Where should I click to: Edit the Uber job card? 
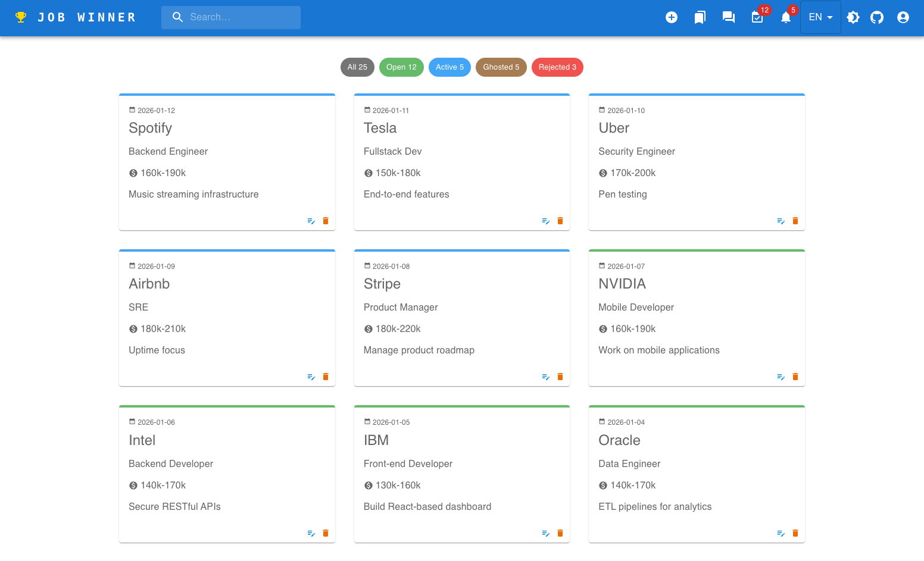[781, 221]
